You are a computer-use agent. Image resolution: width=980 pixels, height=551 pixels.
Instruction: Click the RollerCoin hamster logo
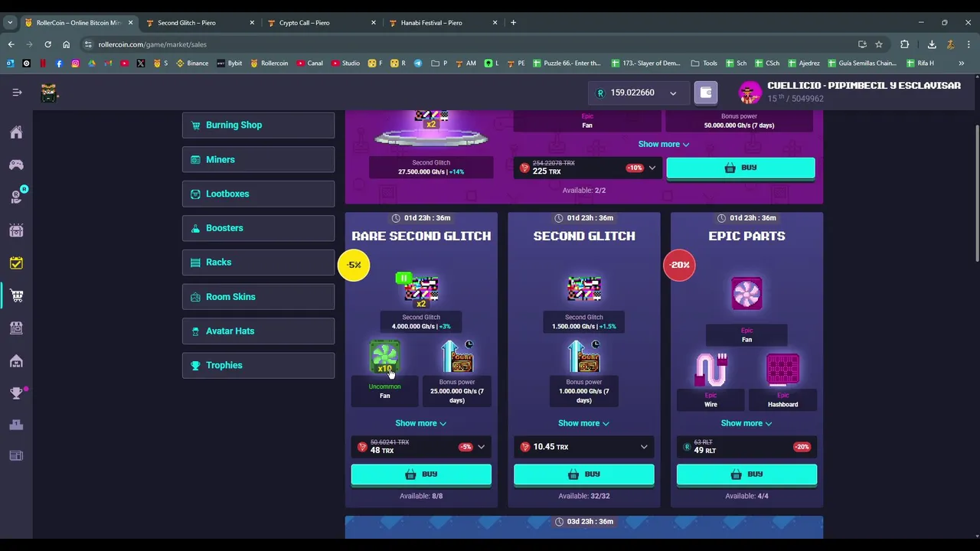click(x=50, y=93)
